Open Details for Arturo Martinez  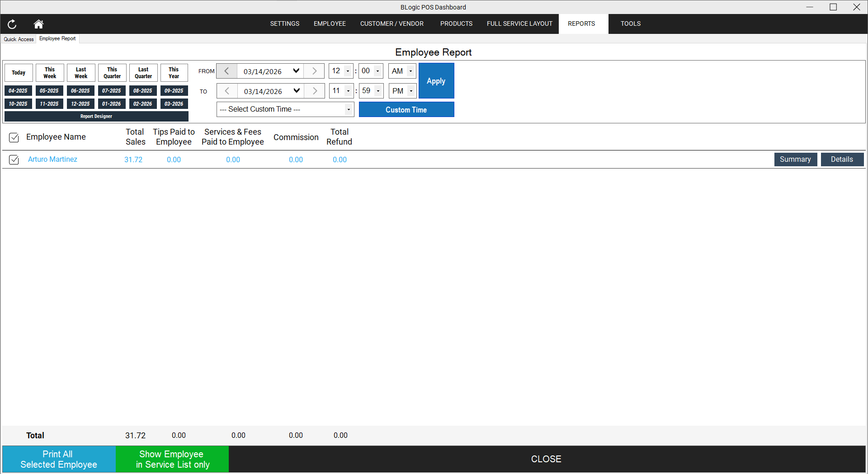tap(842, 160)
